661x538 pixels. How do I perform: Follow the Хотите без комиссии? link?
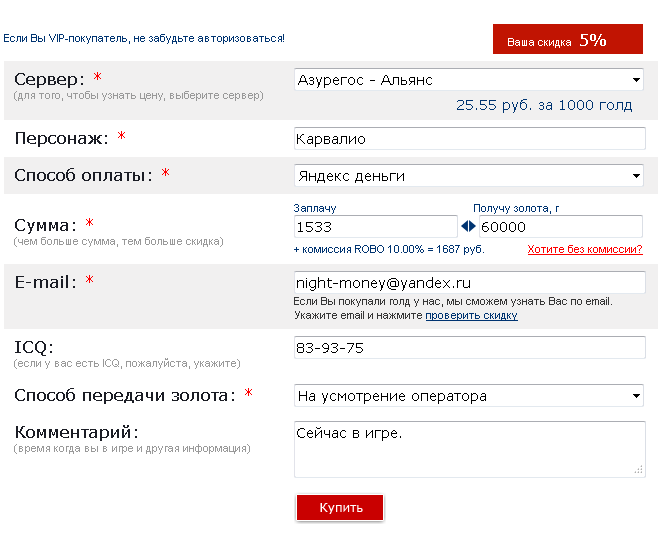click(585, 249)
